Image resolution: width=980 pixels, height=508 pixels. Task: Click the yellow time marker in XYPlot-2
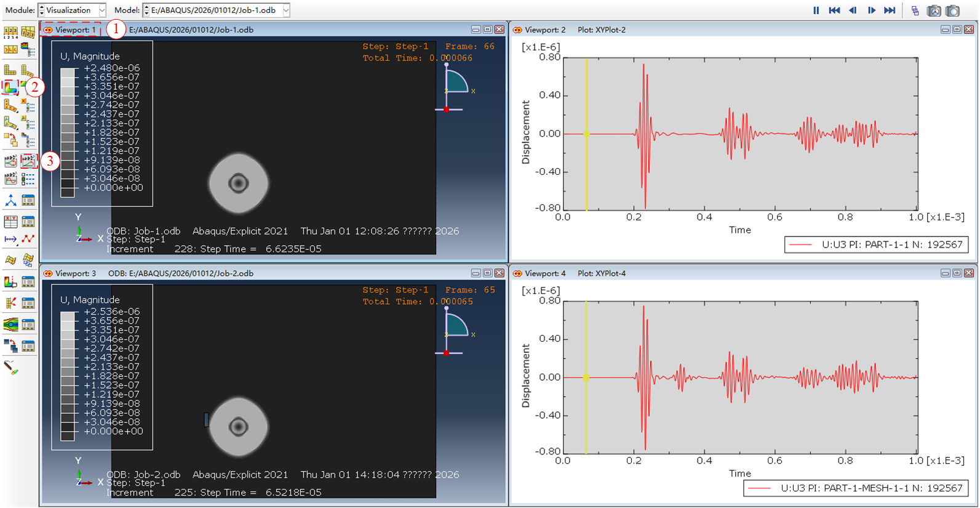pos(586,134)
